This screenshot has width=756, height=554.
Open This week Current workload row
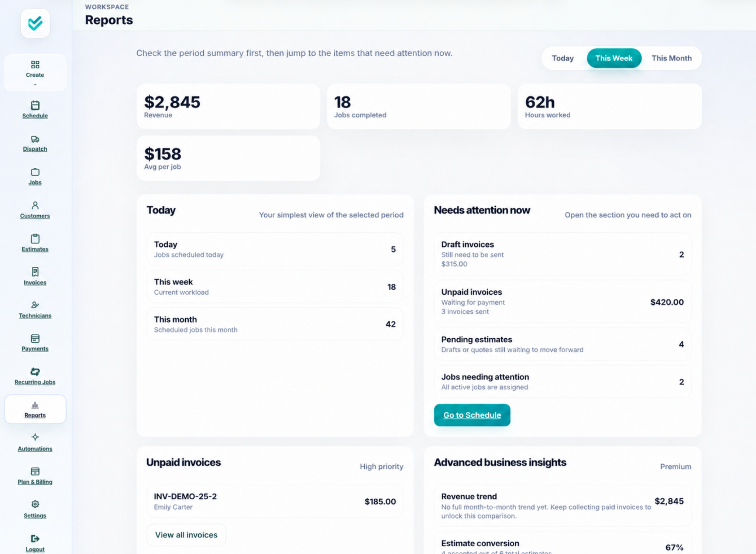click(275, 287)
